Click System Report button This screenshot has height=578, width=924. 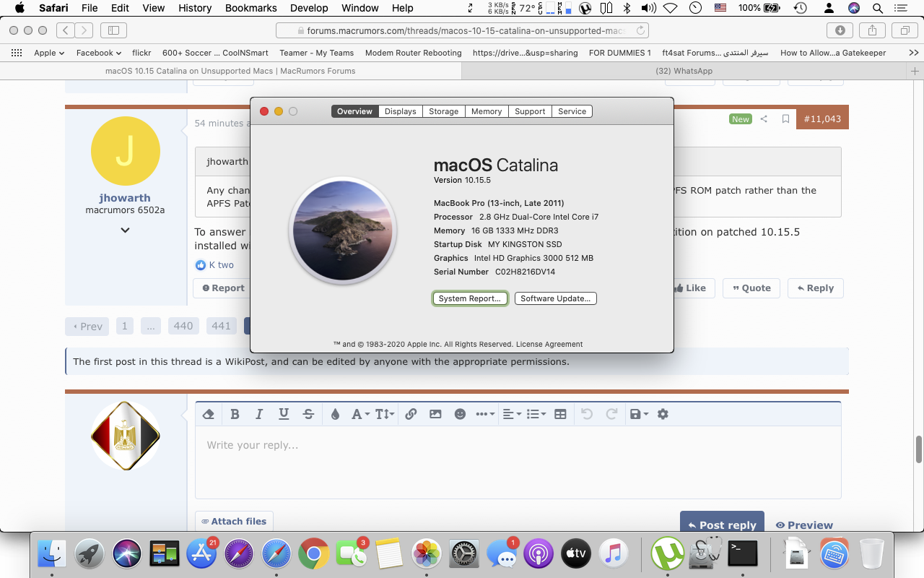(470, 298)
